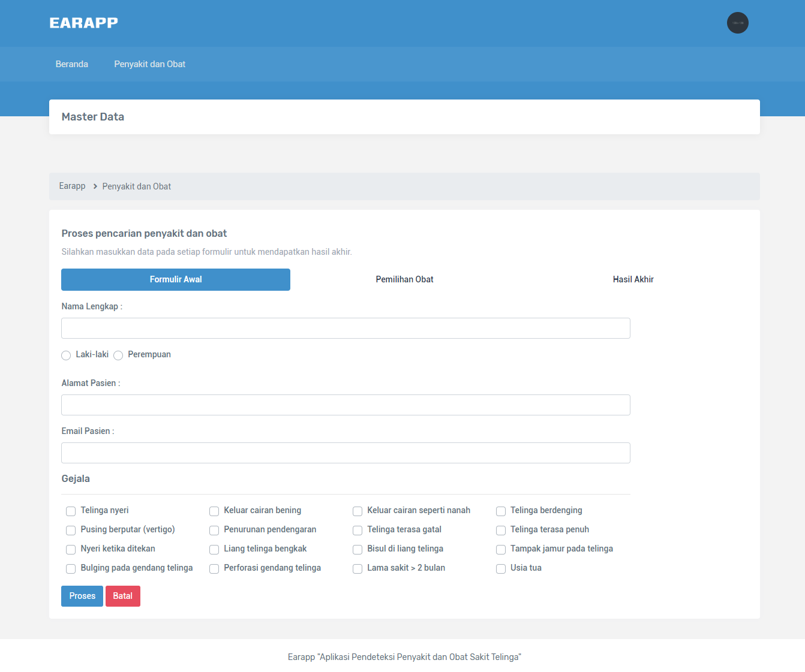The height and width of the screenshot is (672, 805).
Task: Switch to the Hasil Akhir tab
Action: click(x=633, y=279)
